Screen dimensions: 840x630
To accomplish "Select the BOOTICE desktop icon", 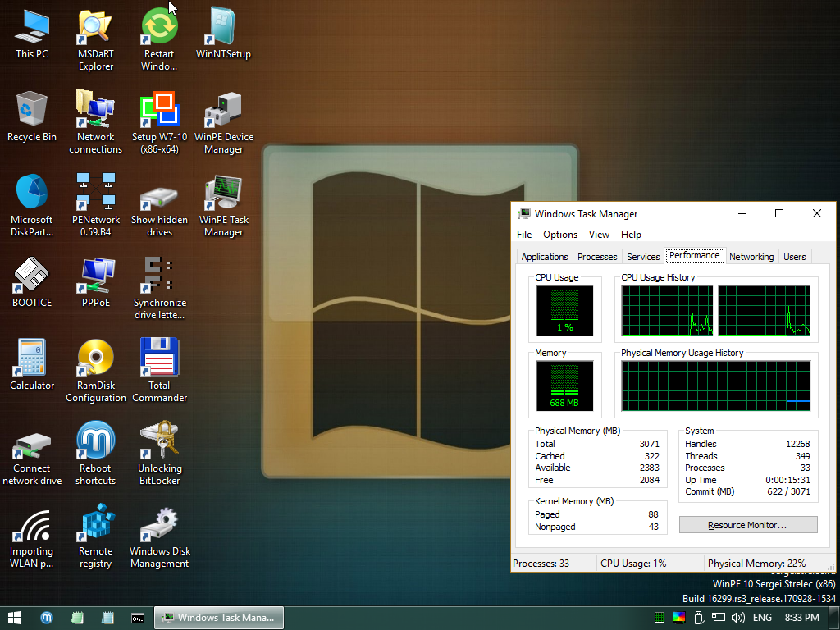I will (32, 282).
